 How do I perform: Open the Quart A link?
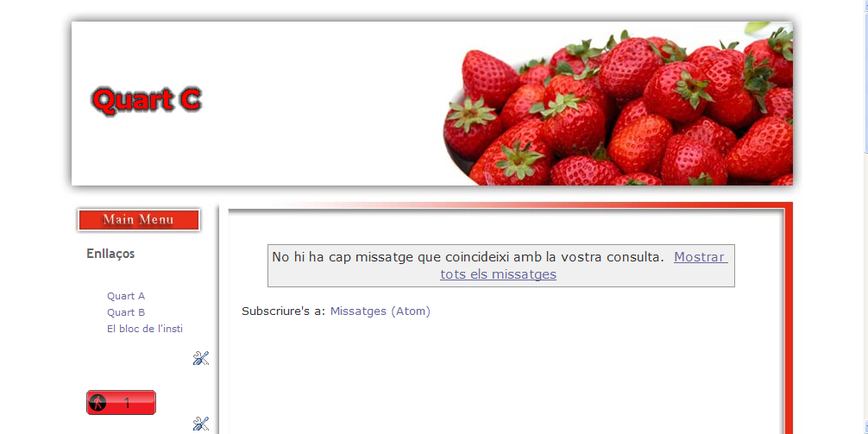(126, 296)
